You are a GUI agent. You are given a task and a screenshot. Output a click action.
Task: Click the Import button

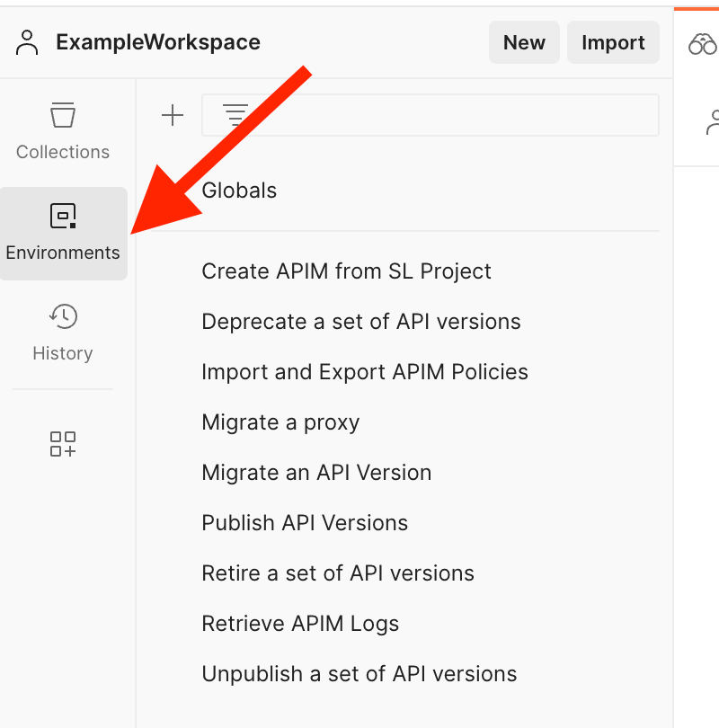coord(613,42)
